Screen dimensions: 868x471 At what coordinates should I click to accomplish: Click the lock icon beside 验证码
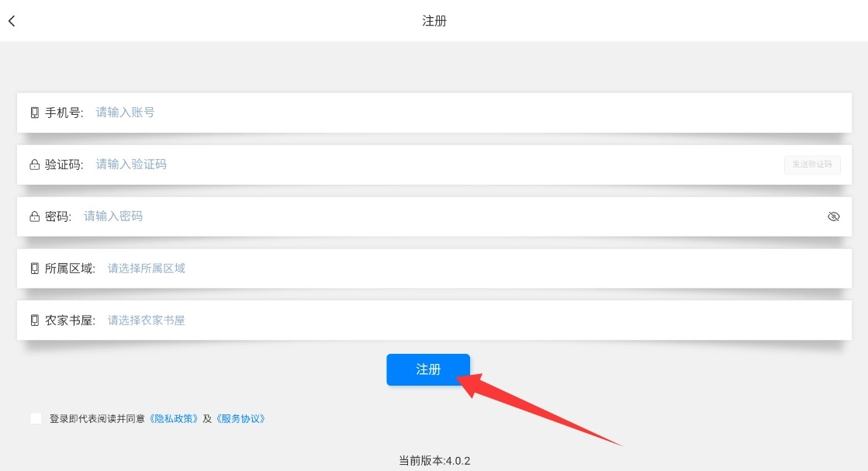click(x=34, y=165)
